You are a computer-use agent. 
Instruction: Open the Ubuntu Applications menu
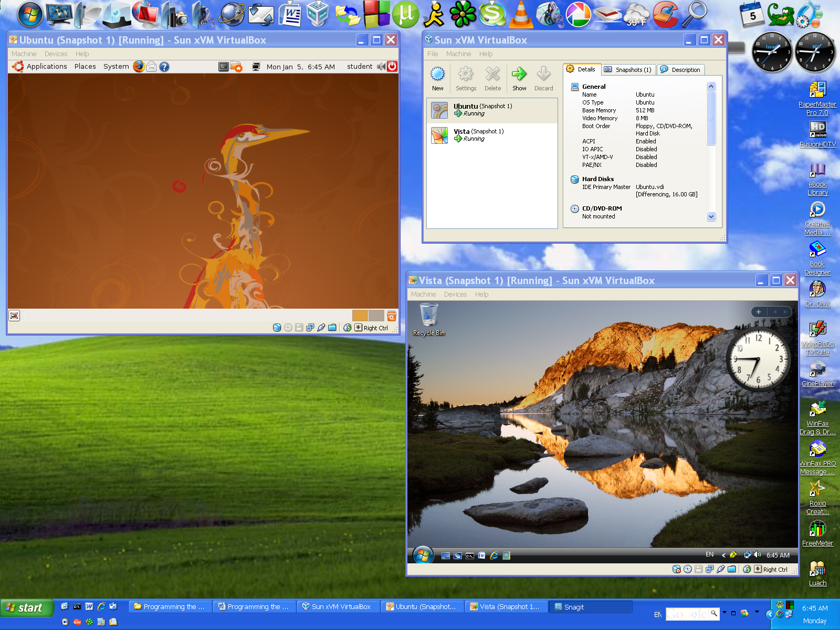coord(47,66)
